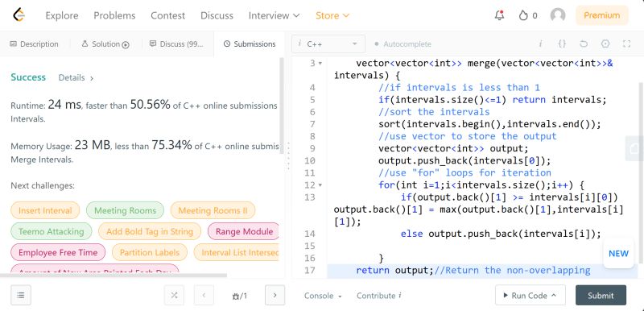644x311 pixels.
Task: Open the notifications bell icon
Action: [499, 15]
